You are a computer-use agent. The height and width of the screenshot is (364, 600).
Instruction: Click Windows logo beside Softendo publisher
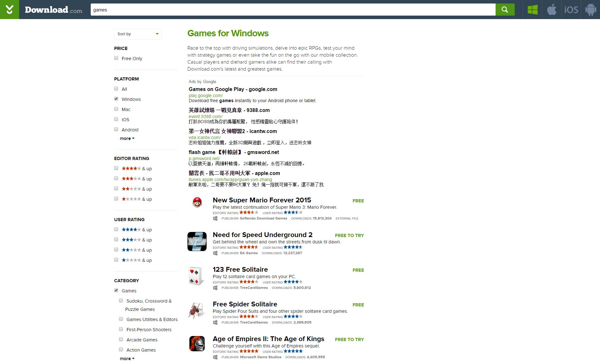coord(215,219)
